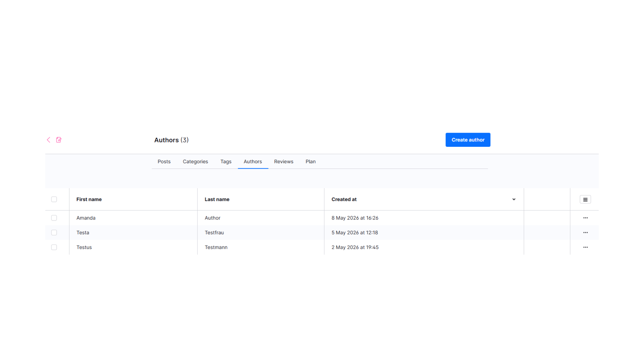Toggle the select-all checkbox in the header
644x362 pixels.
54,199
